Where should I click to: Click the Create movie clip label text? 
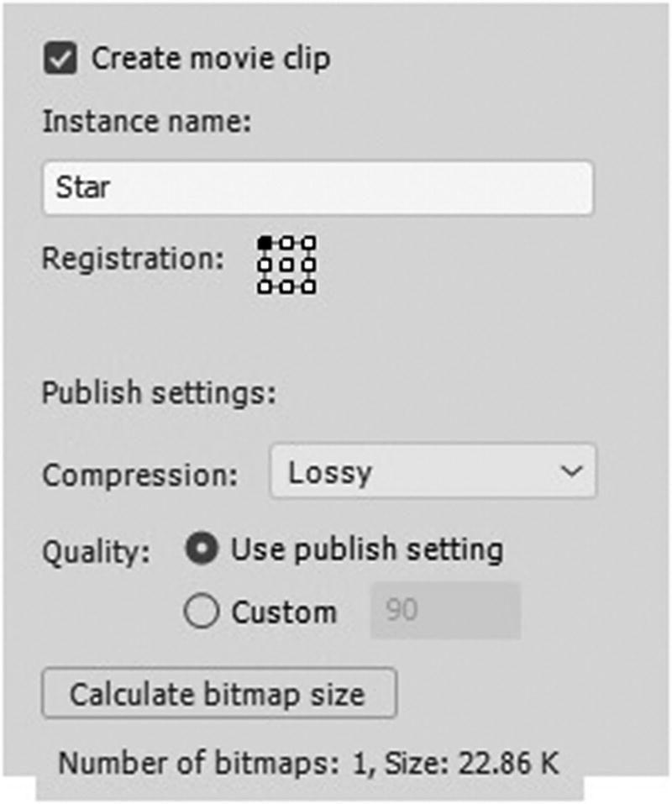pyautogui.click(x=210, y=60)
